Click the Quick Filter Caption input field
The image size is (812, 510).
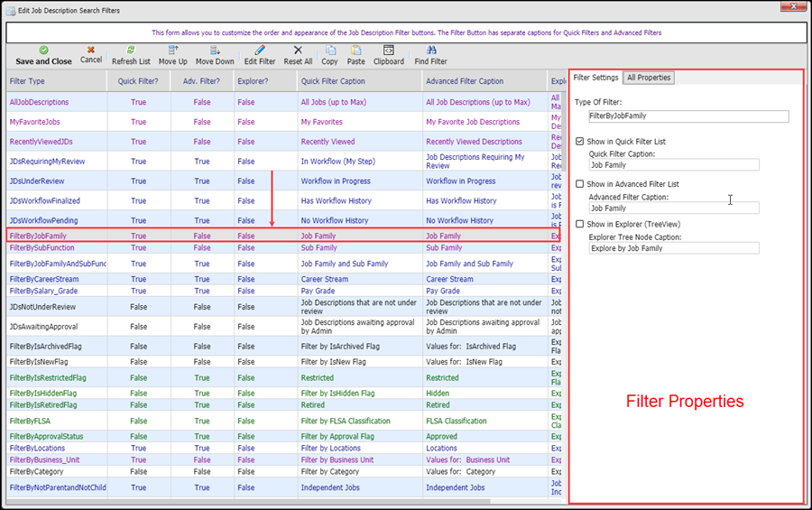click(x=673, y=165)
